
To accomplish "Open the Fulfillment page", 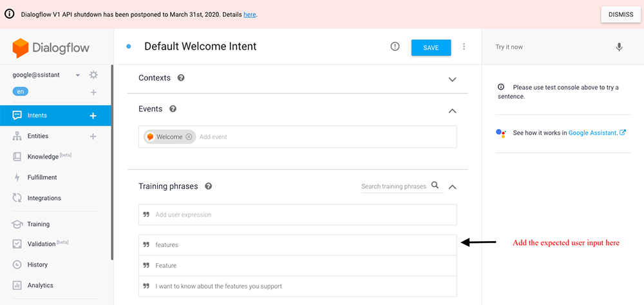I will [42, 177].
